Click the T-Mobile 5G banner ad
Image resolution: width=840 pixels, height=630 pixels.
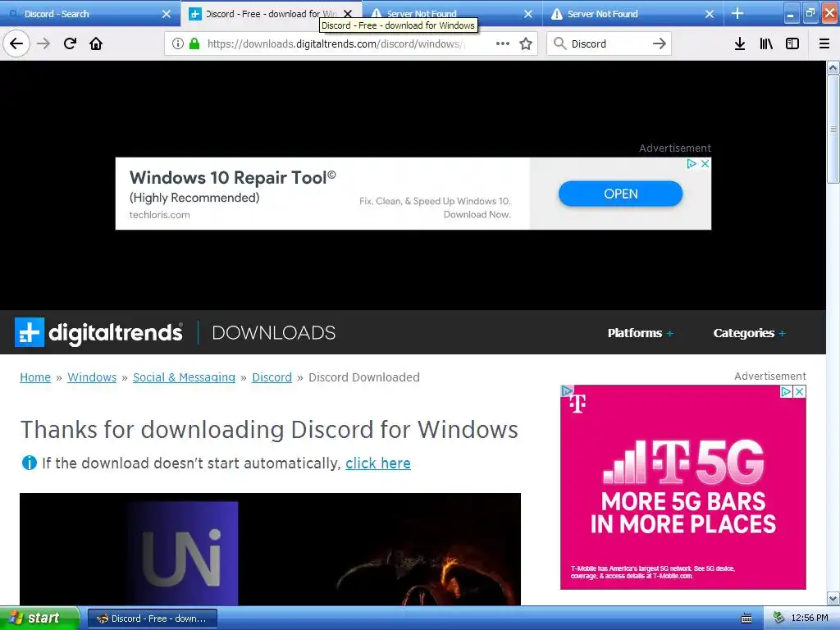coord(683,487)
